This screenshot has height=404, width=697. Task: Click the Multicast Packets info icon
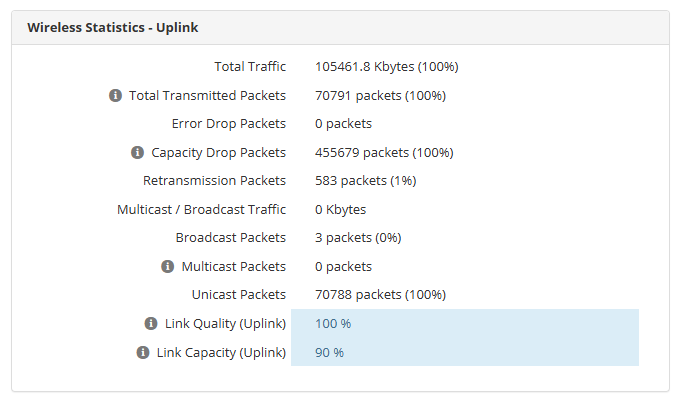[x=167, y=267]
